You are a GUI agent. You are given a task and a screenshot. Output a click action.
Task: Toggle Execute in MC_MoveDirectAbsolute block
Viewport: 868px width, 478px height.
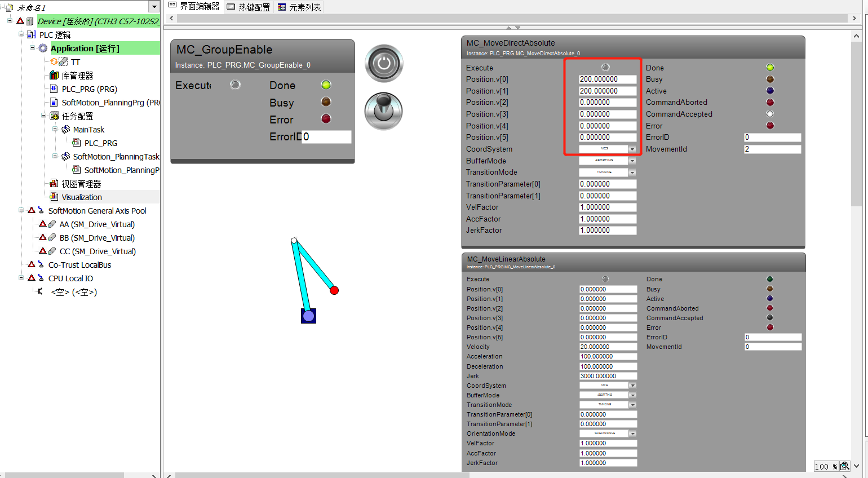(605, 68)
